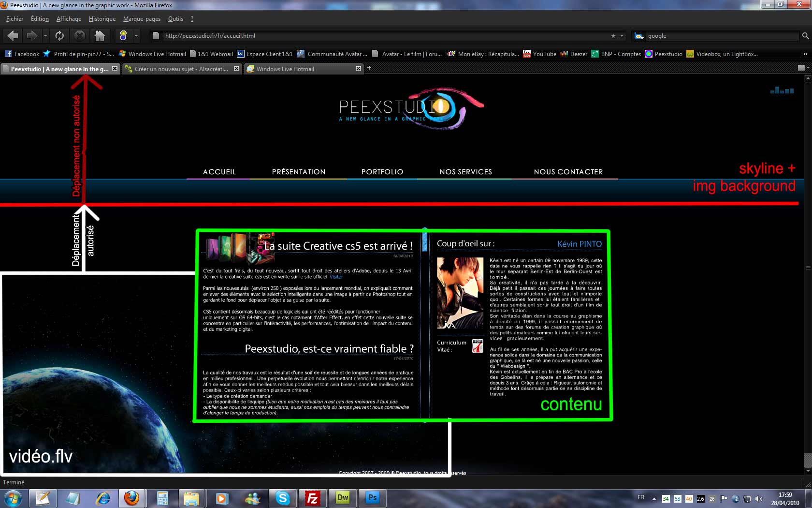812x508 pixels.
Task: Open the Curriculum Vitae PDF icon
Action: coord(478,346)
